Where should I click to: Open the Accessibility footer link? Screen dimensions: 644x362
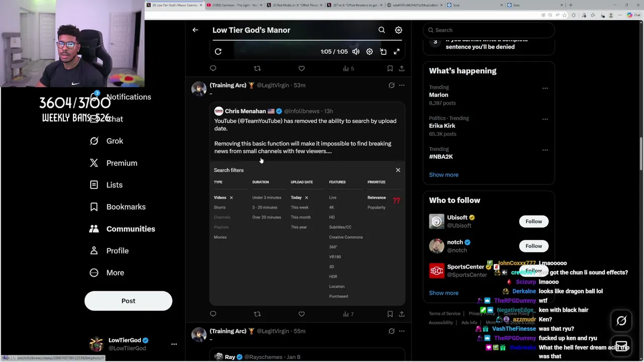pyautogui.click(x=441, y=323)
